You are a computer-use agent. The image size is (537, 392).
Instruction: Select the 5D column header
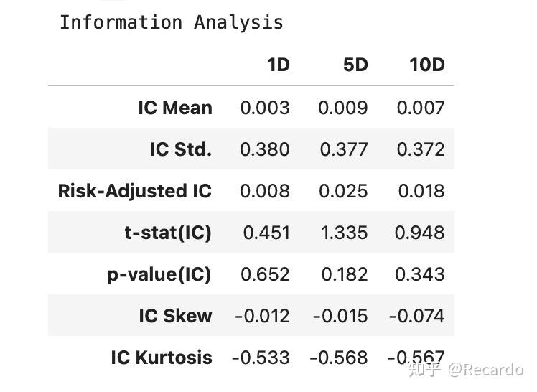click(x=355, y=65)
